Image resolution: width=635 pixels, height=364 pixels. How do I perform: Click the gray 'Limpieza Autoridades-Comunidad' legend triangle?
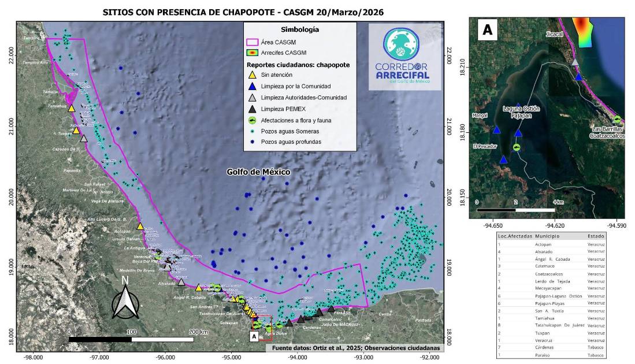click(x=252, y=98)
